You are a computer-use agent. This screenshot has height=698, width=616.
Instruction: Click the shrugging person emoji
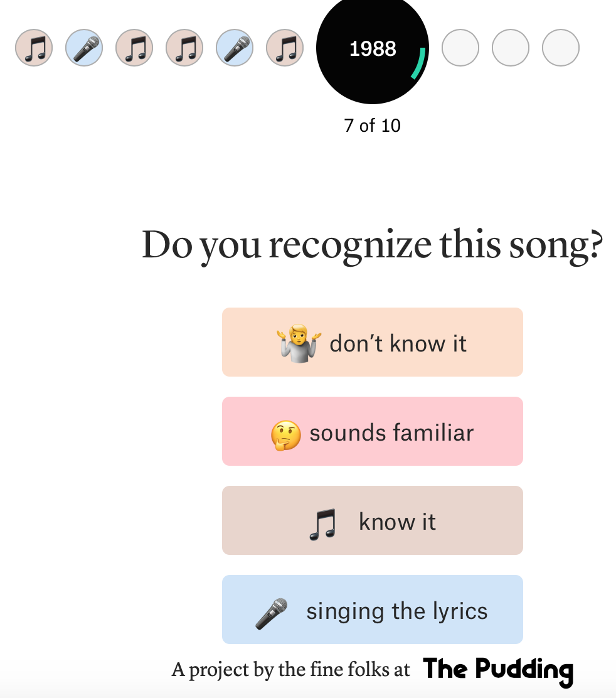[x=299, y=343]
